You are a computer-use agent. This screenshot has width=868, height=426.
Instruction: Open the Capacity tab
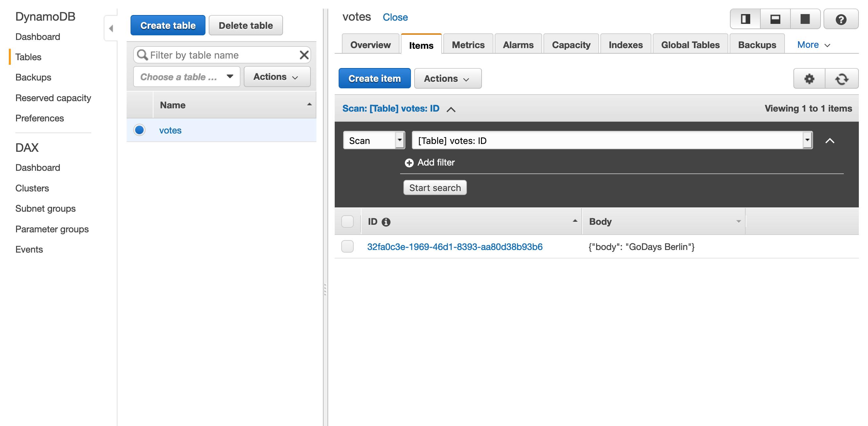point(571,45)
